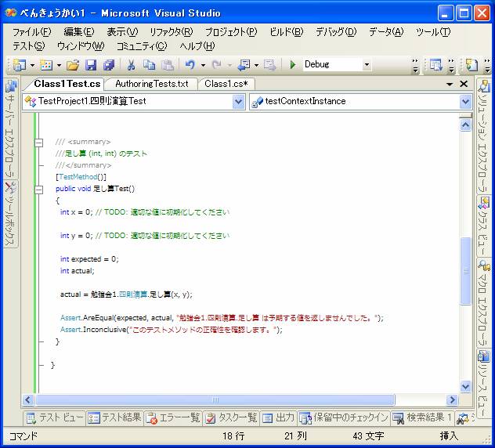495x448 pixels.
Task: Switch to the AuthoringTests.txt tab
Action: [x=151, y=83]
